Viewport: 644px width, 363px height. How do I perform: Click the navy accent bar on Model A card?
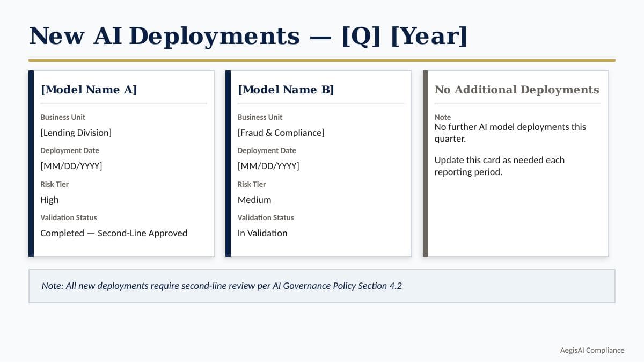click(31, 164)
